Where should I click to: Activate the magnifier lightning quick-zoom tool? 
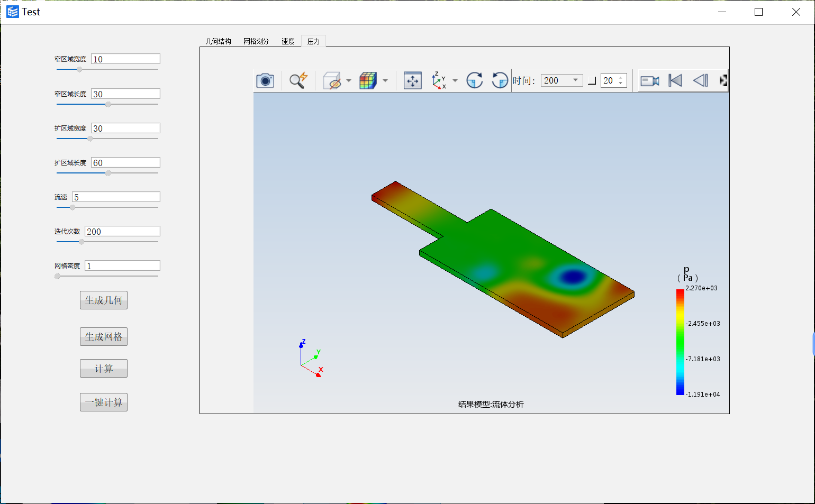pos(298,80)
